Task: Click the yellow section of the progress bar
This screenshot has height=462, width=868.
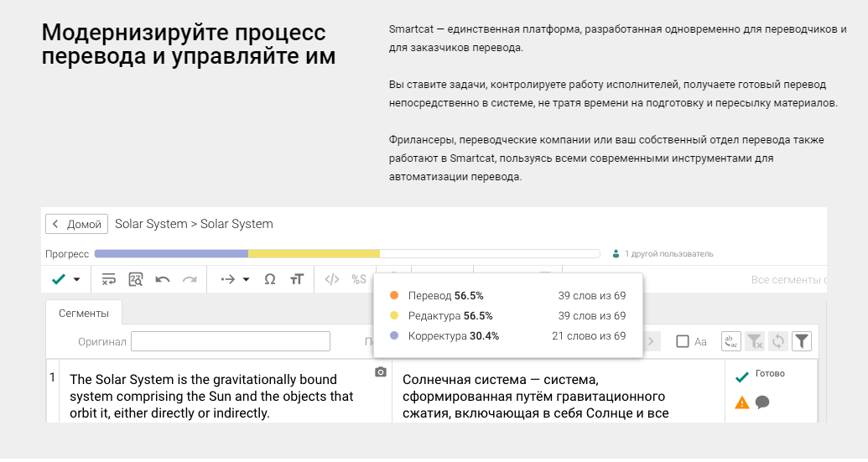Action: click(314, 253)
